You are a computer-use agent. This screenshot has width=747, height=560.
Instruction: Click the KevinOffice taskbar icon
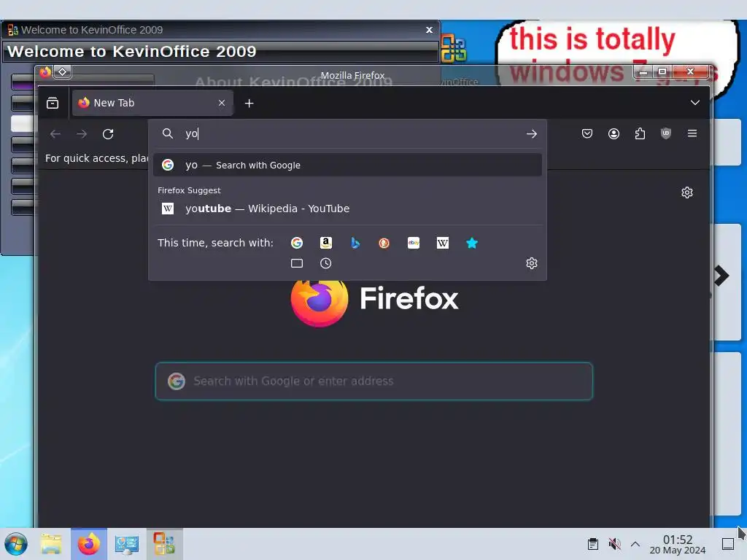click(x=164, y=544)
